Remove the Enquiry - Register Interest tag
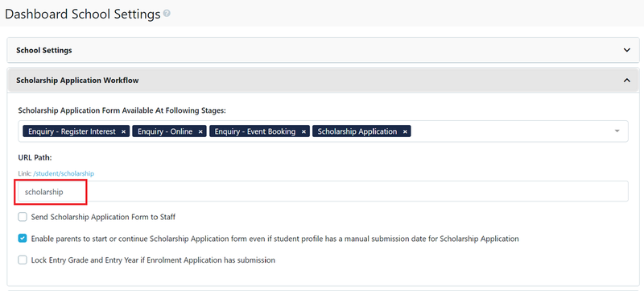The width and height of the screenshot is (644, 291). pyautogui.click(x=123, y=132)
